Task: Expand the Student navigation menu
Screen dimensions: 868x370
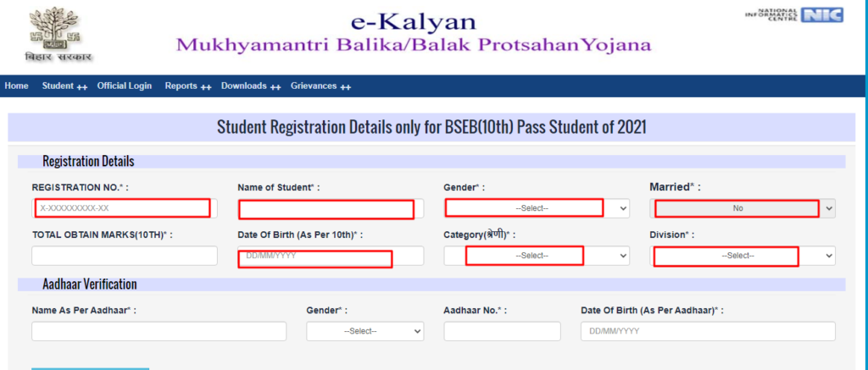Action: click(64, 86)
